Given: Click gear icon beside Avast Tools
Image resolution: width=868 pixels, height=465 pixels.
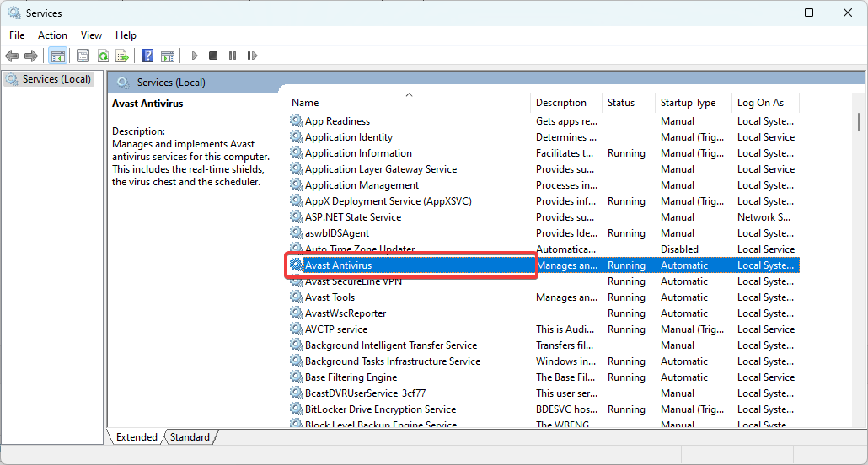Looking at the screenshot, I should coord(297,297).
